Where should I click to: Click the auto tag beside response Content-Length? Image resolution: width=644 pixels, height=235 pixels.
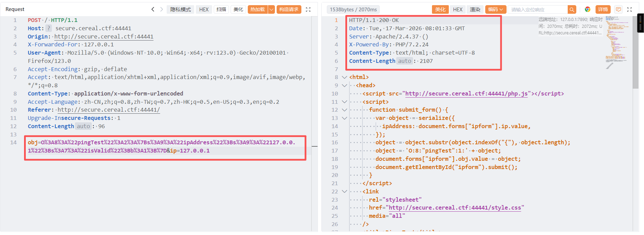[x=404, y=61]
